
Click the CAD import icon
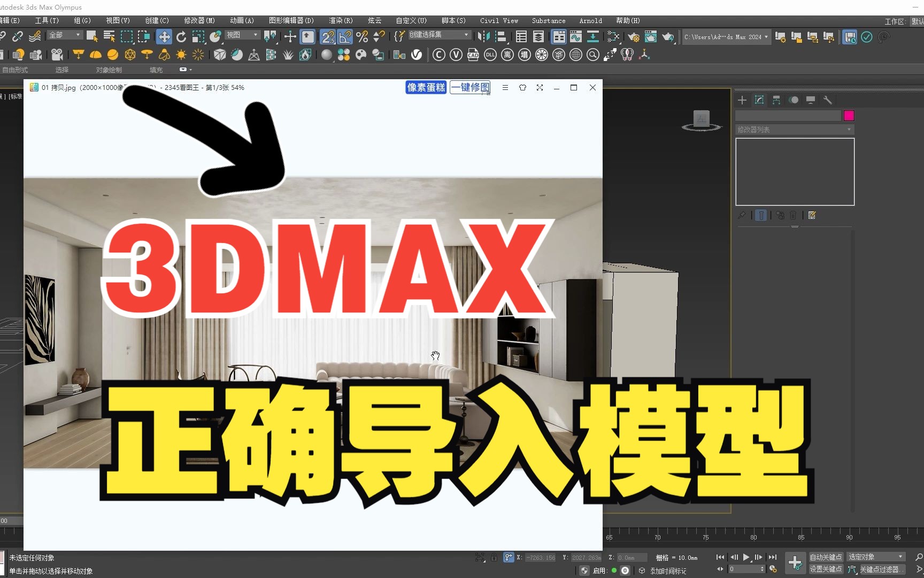(x=473, y=55)
